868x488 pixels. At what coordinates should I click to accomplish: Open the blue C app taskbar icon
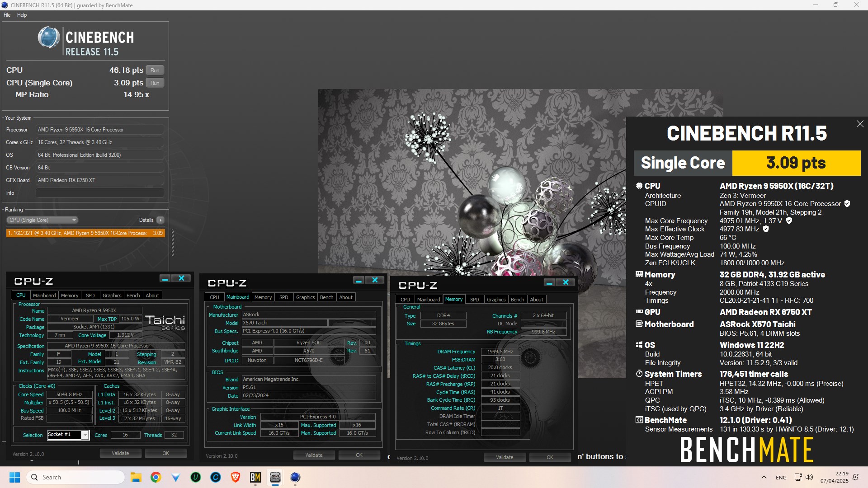click(216, 477)
